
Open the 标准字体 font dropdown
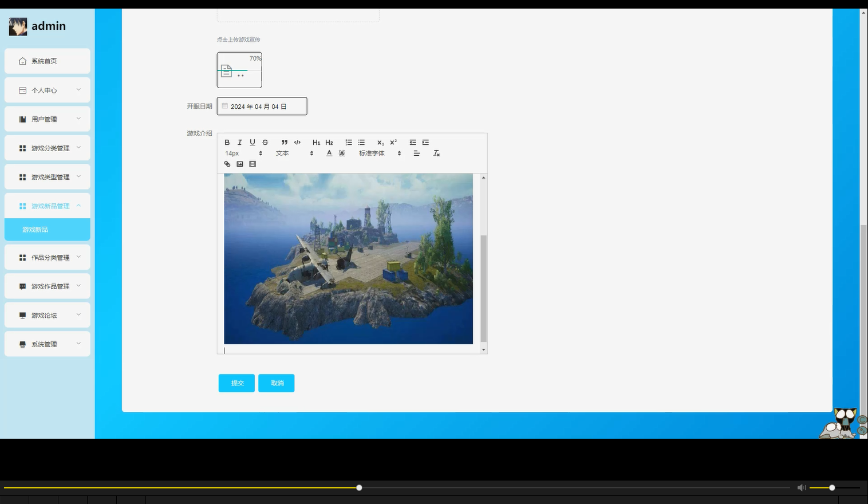pyautogui.click(x=380, y=153)
